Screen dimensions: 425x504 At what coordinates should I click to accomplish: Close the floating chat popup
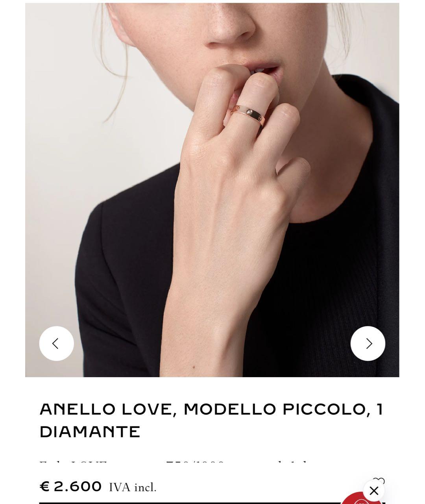374,491
